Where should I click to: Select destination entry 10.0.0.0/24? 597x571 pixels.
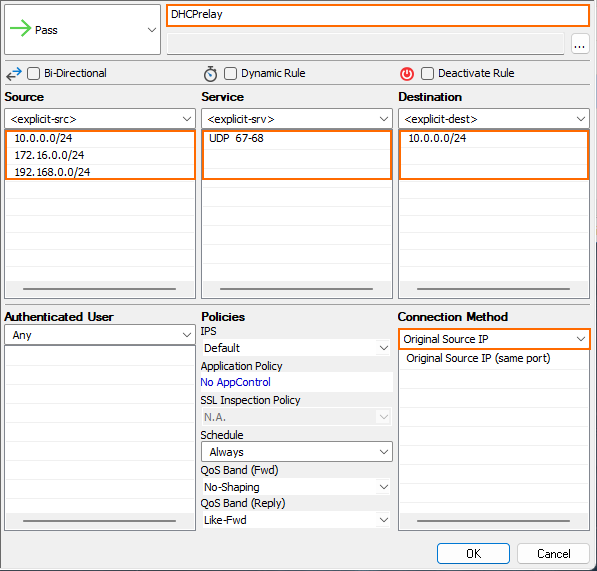[494, 138]
